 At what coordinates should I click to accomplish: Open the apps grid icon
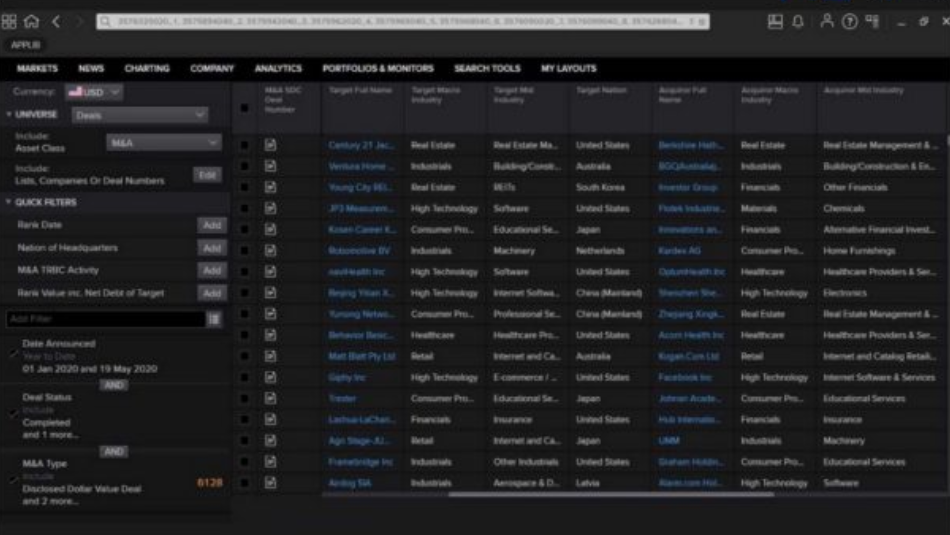click(9, 21)
